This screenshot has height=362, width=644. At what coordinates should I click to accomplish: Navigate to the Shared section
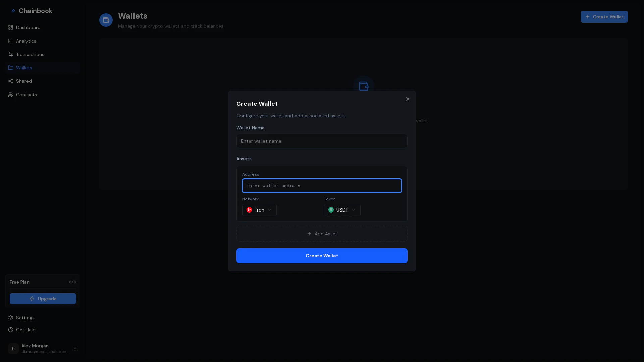point(24,81)
